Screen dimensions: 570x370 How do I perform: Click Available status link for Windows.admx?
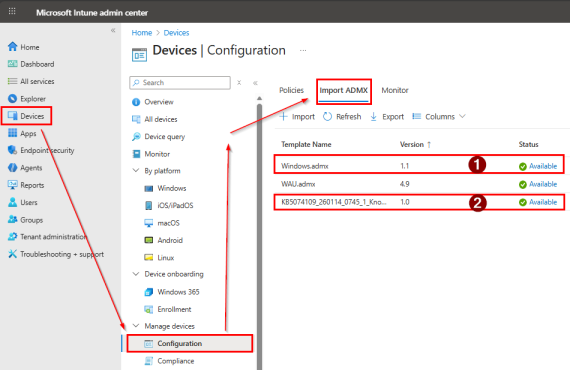click(x=543, y=166)
